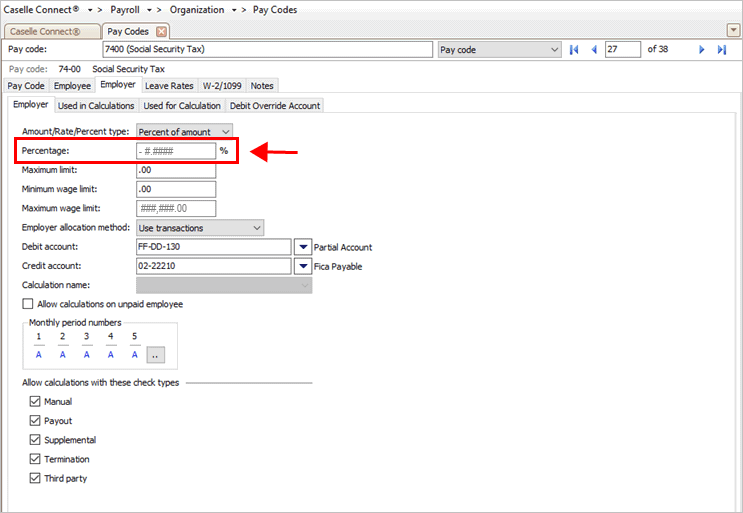
Task: Click the Percentage input field
Action: point(176,151)
